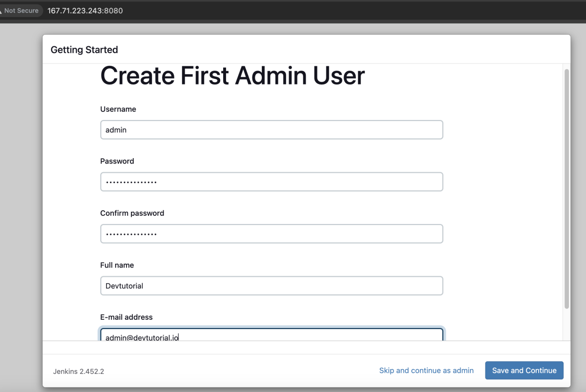Click the Create First Admin User heading
Viewport: 586px width, 392px height.
click(232, 76)
